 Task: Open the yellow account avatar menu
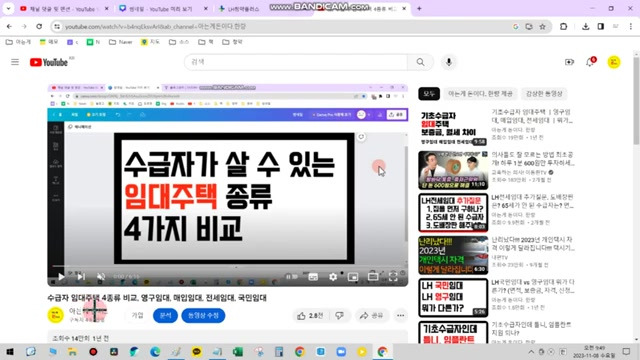(x=613, y=62)
